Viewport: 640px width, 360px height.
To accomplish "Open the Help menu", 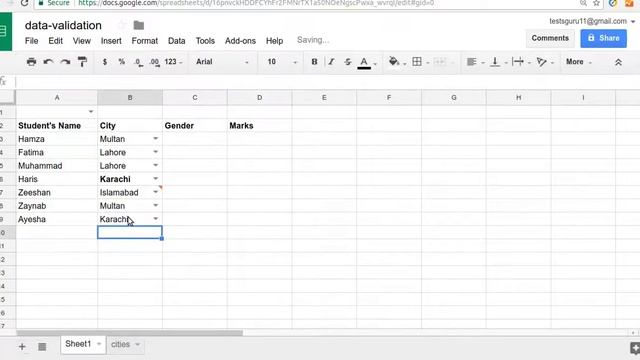I will pyautogui.click(x=274, y=41).
